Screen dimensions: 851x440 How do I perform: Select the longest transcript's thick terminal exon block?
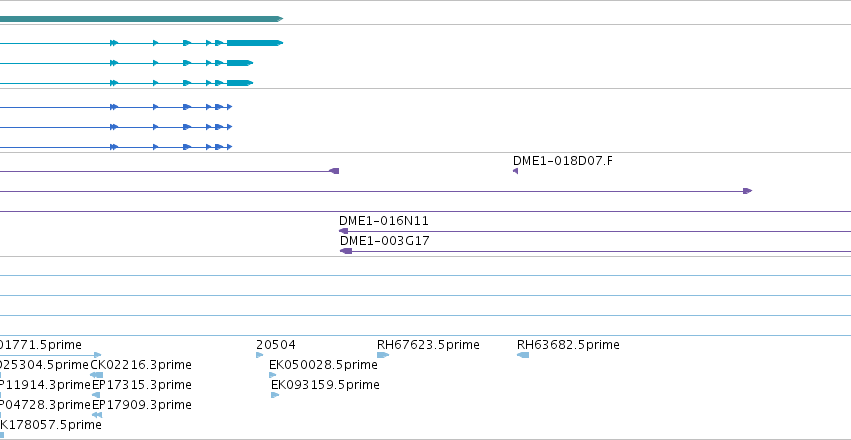point(255,43)
